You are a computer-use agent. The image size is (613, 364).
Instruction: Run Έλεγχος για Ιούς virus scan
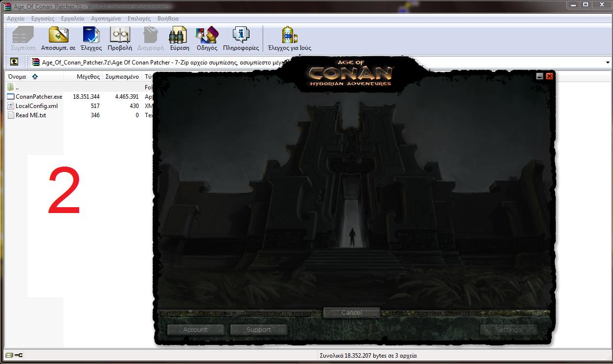point(290,39)
